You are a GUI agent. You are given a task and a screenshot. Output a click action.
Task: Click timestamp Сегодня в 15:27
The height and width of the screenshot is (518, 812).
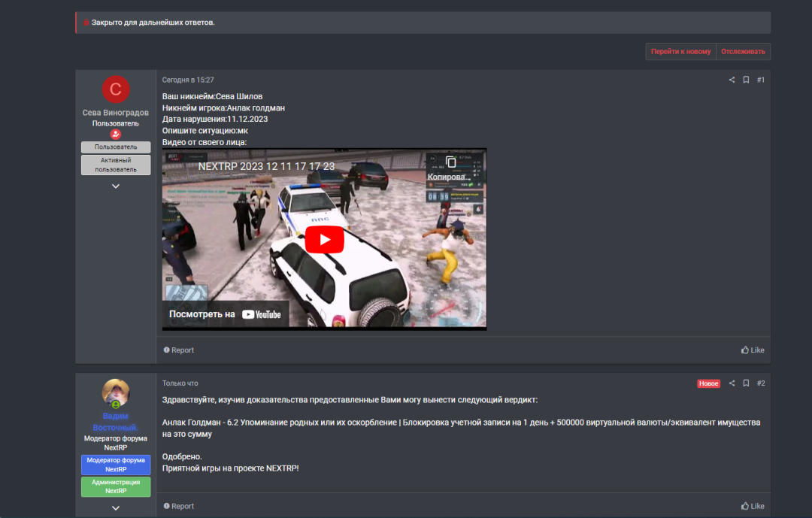click(188, 80)
